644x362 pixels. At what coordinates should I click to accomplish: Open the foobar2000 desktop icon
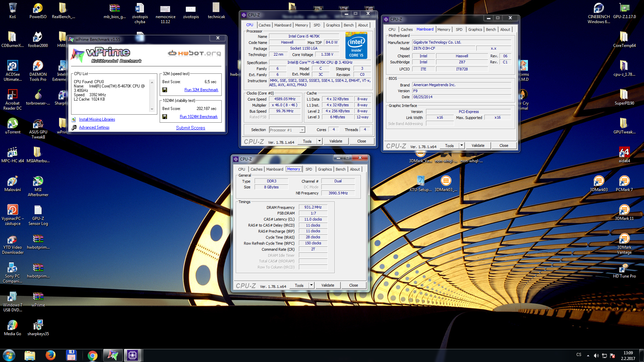tap(38, 39)
